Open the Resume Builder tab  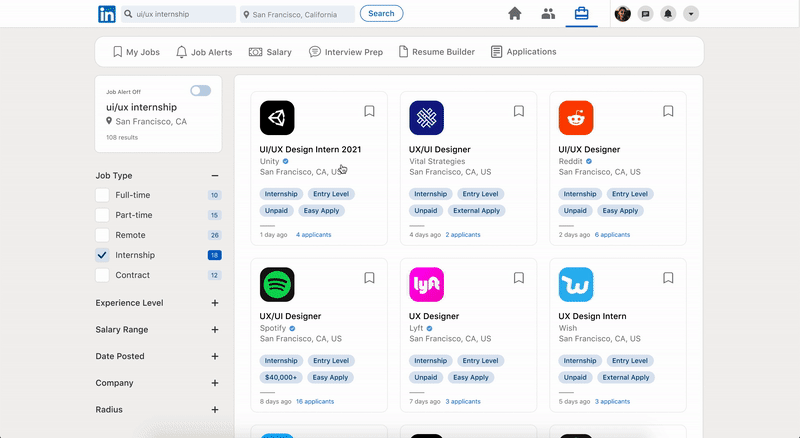pos(437,52)
